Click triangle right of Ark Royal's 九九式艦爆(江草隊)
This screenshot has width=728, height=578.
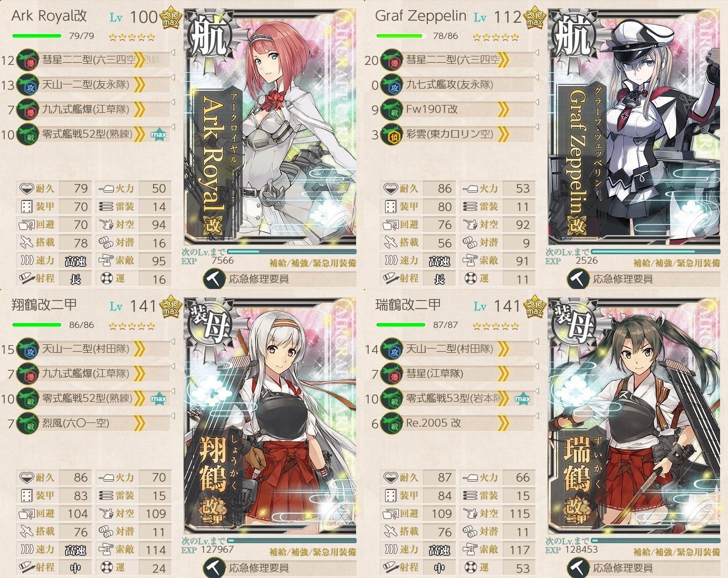click(173, 102)
